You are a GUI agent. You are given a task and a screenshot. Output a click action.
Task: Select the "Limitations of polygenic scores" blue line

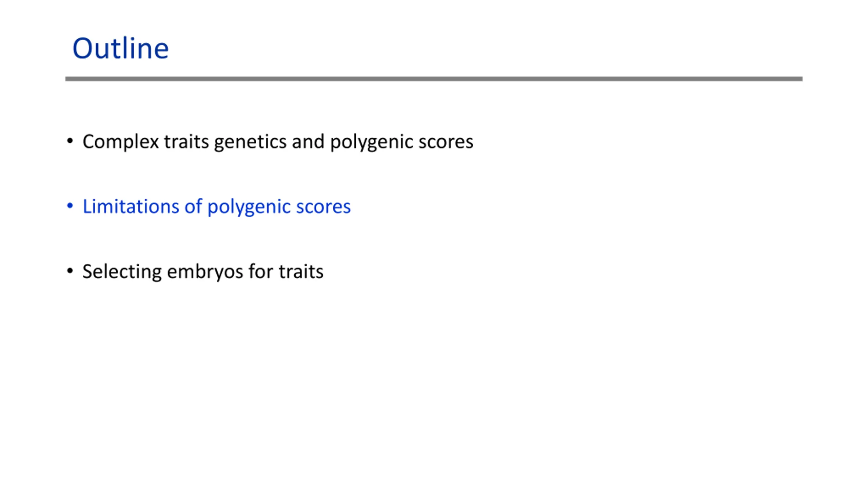(x=216, y=206)
